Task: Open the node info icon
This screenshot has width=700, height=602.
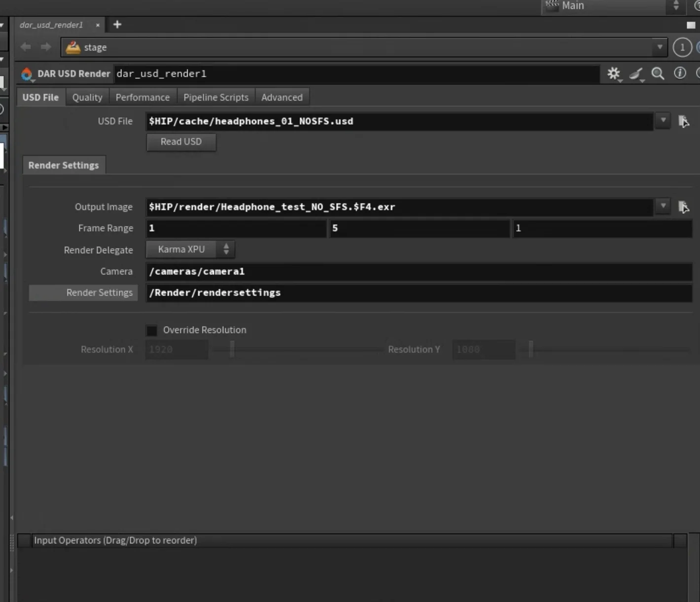Action: (x=679, y=74)
